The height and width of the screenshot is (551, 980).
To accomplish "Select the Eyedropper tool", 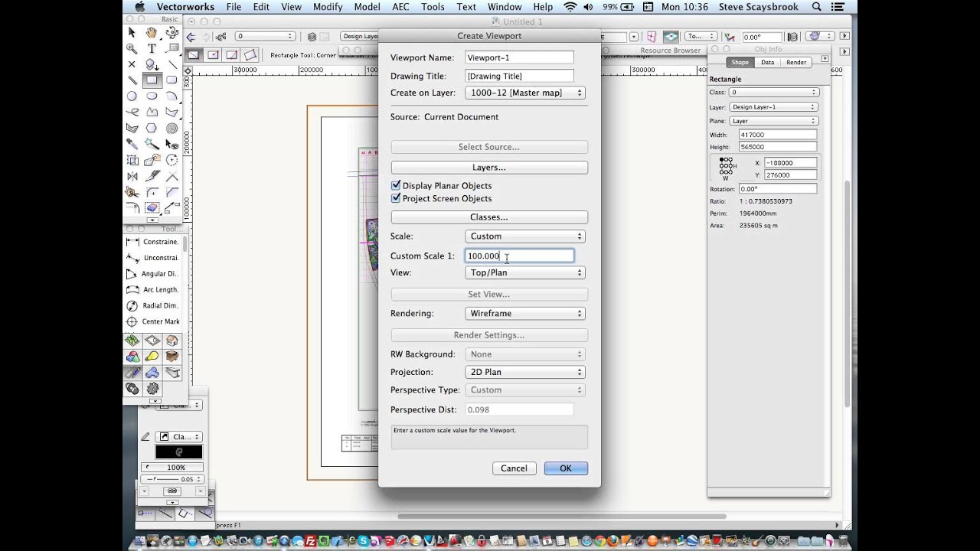I will click(x=132, y=144).
